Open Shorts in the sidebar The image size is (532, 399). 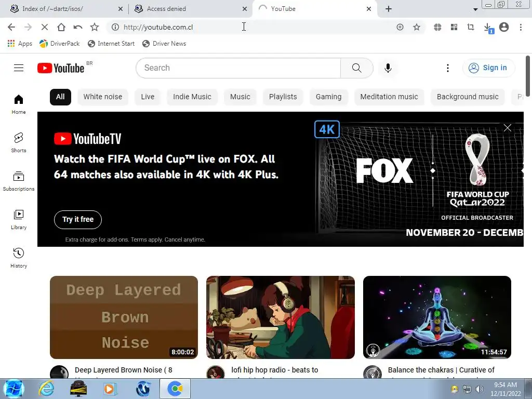19,142
